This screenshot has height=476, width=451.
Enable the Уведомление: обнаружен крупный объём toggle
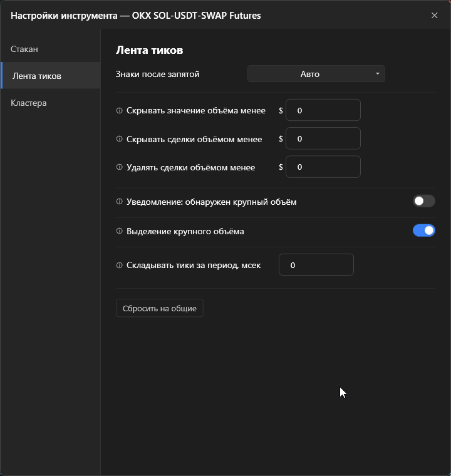click(424, 201)
